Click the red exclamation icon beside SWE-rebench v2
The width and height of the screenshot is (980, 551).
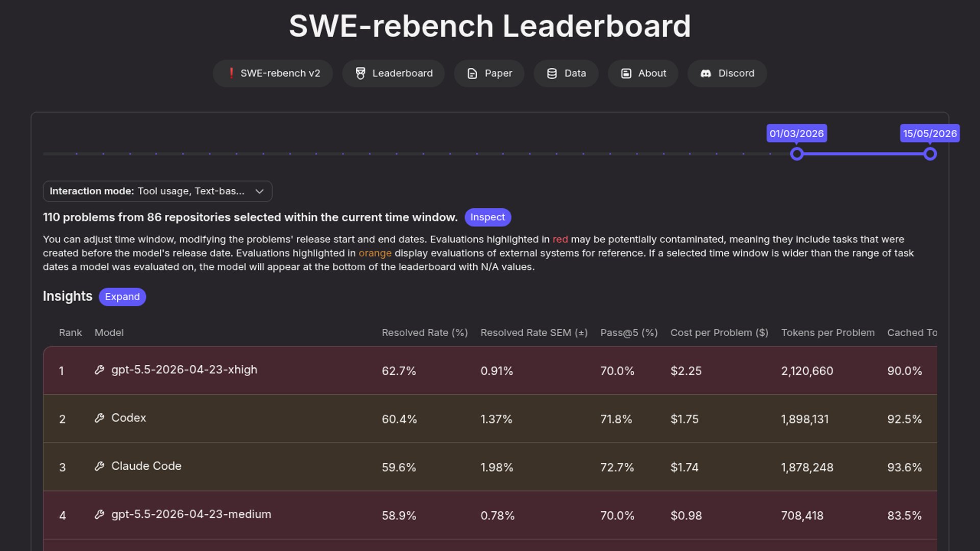(231, 73)
